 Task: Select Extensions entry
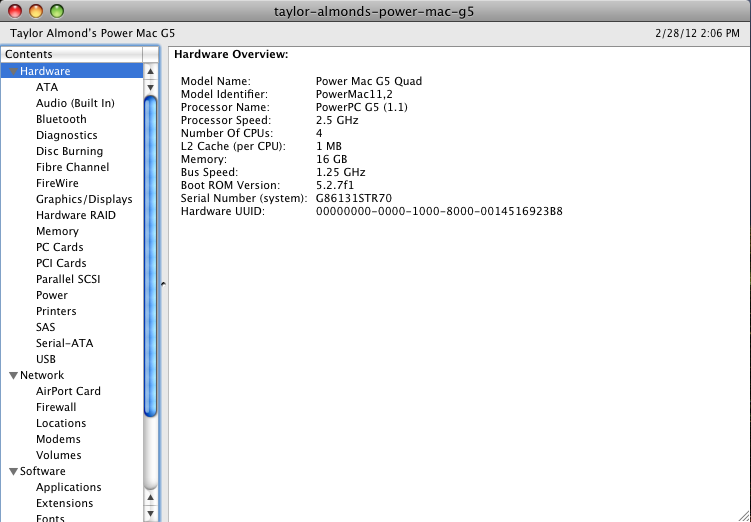[64, 503]
